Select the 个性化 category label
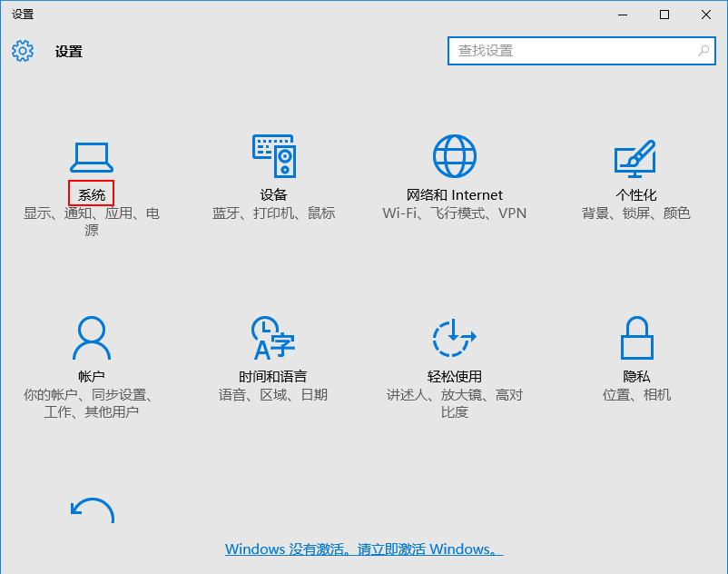Screen dimensions: 728x574 click(636, 194)
